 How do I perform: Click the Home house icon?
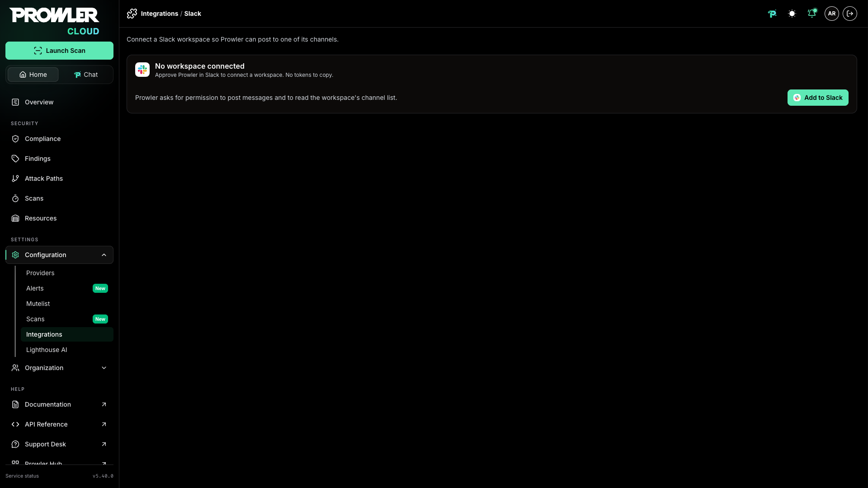pos(23,75)
